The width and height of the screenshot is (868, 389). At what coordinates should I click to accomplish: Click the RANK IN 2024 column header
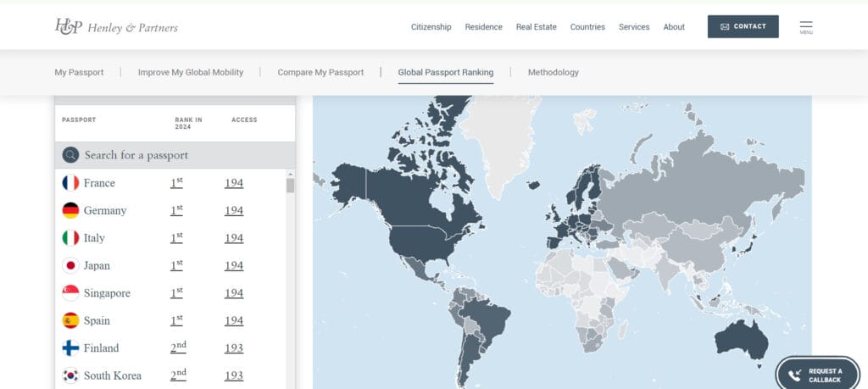coord(188,123)
